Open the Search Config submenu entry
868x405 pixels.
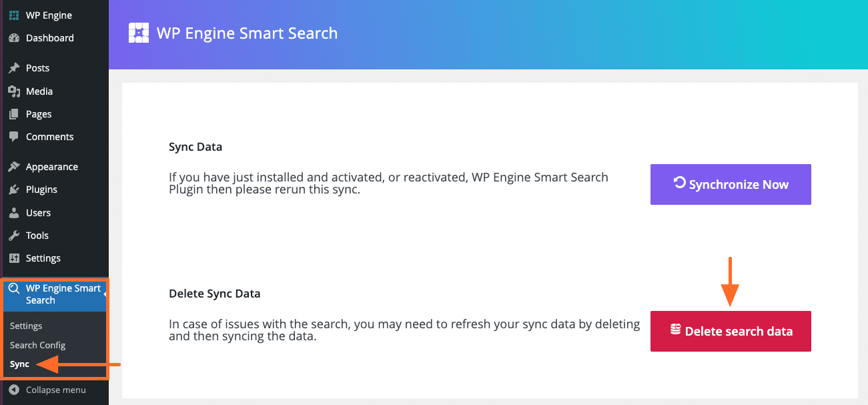point(37,345)
